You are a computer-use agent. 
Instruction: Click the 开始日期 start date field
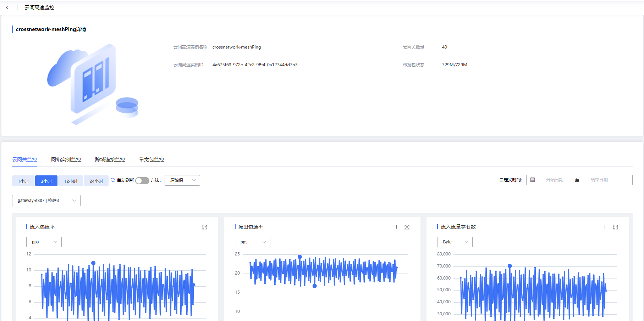[x=555, y=180]
